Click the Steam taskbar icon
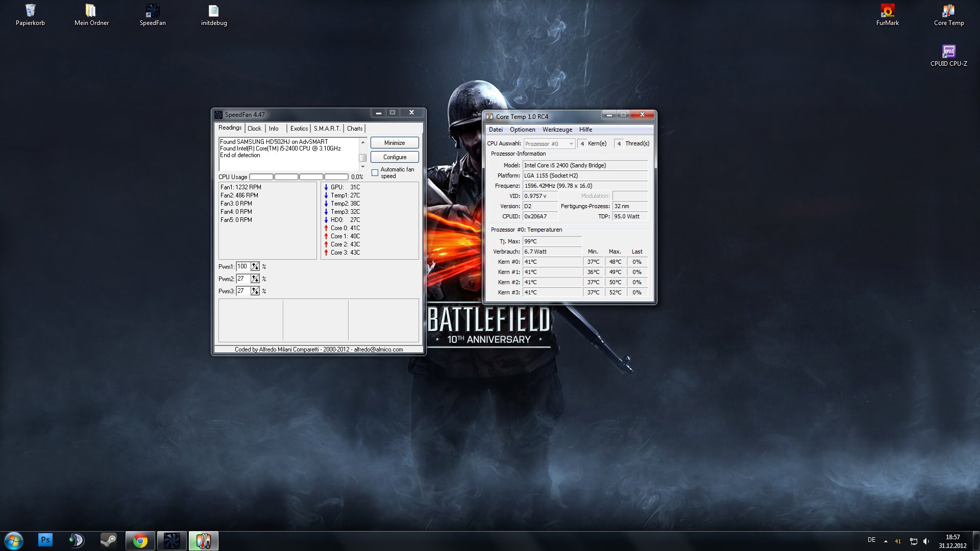The image size is (980, 551). pos(108,540)
